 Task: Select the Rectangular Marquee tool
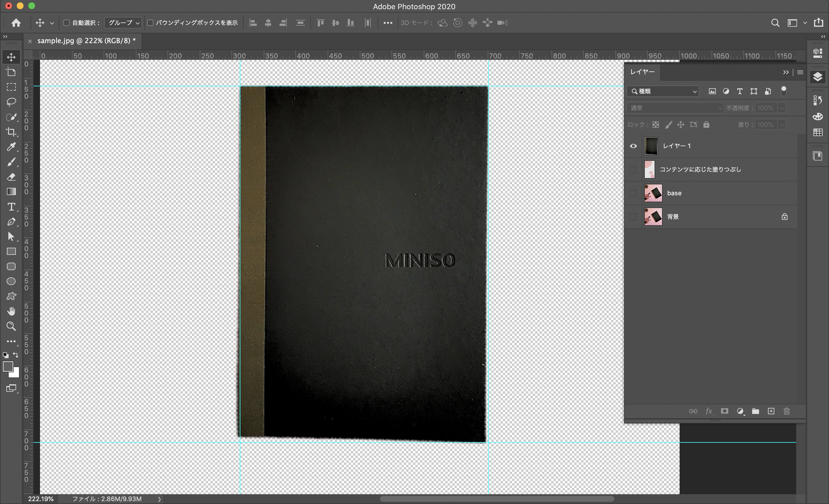coord(11,87)
